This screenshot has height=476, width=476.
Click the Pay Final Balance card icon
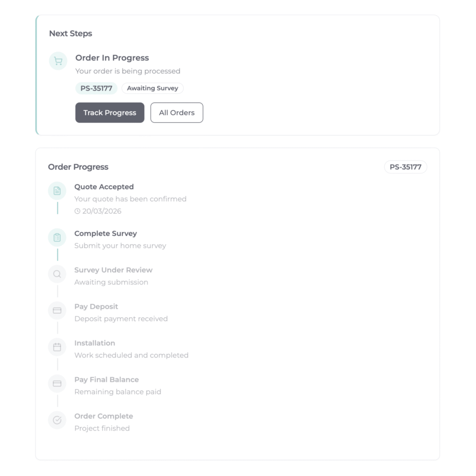point(57,383)
